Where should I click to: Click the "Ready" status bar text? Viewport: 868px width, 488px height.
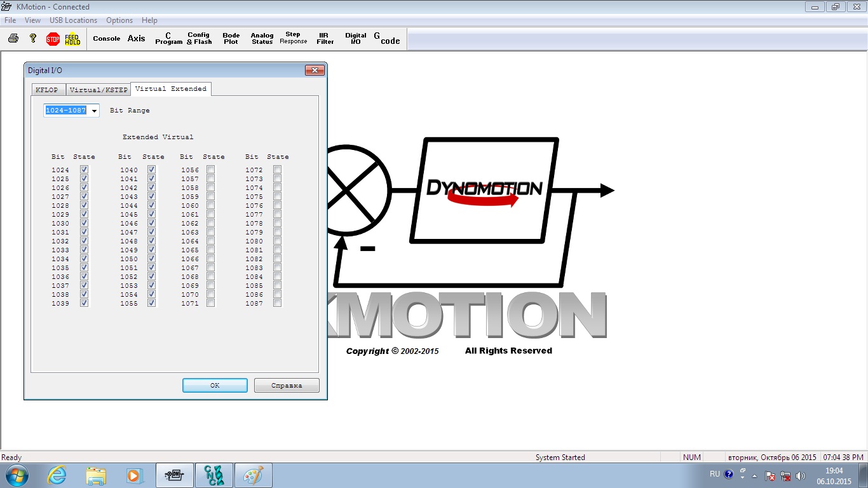coord(11,457)
